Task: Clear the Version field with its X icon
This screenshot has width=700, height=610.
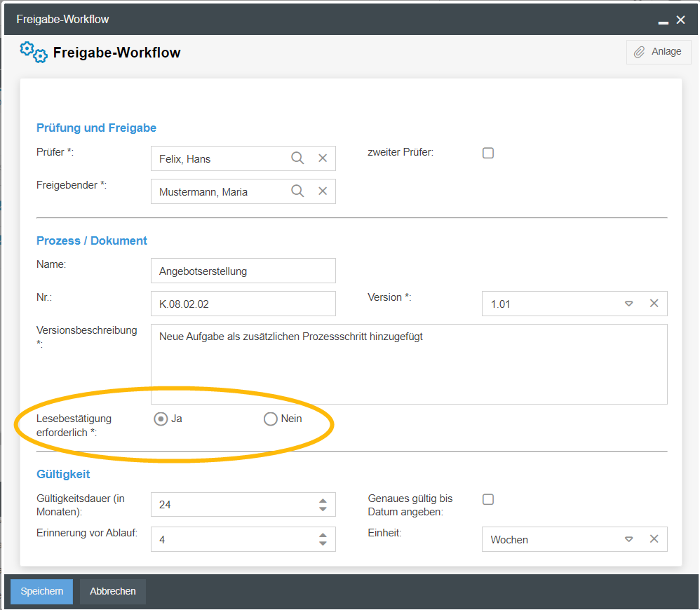Action: click(654, 304)
